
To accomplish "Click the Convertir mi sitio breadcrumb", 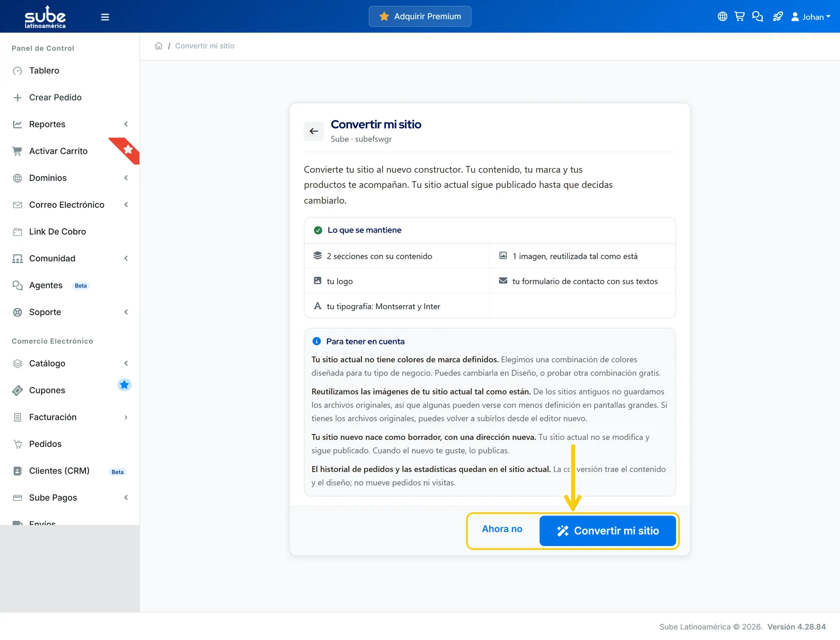I will coord(205,46).
